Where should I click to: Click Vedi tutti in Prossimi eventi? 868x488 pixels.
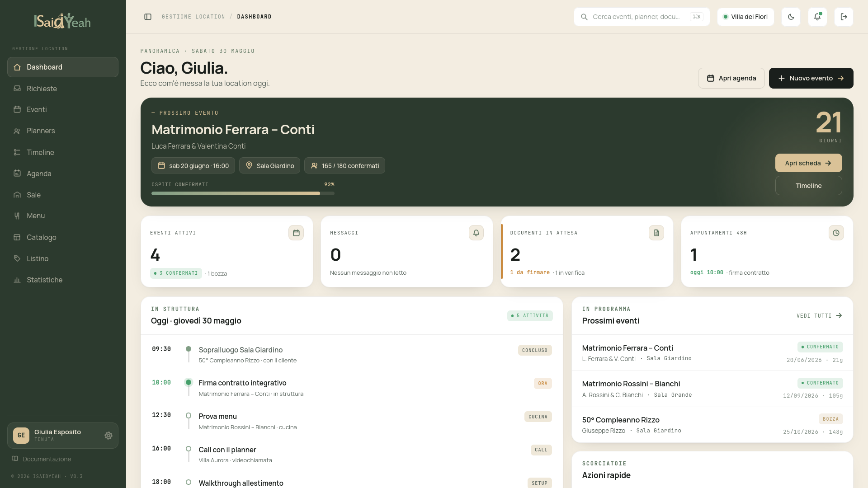[819, 316]
